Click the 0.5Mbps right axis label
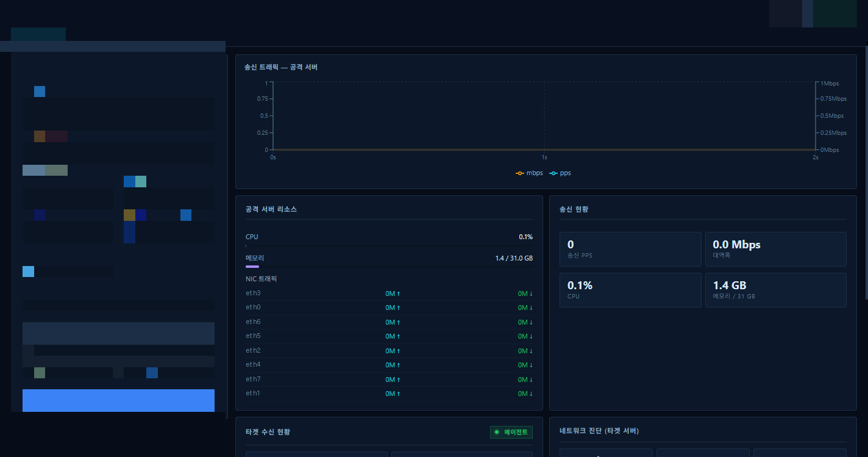 pyautogui.click(x=832, y=116)
